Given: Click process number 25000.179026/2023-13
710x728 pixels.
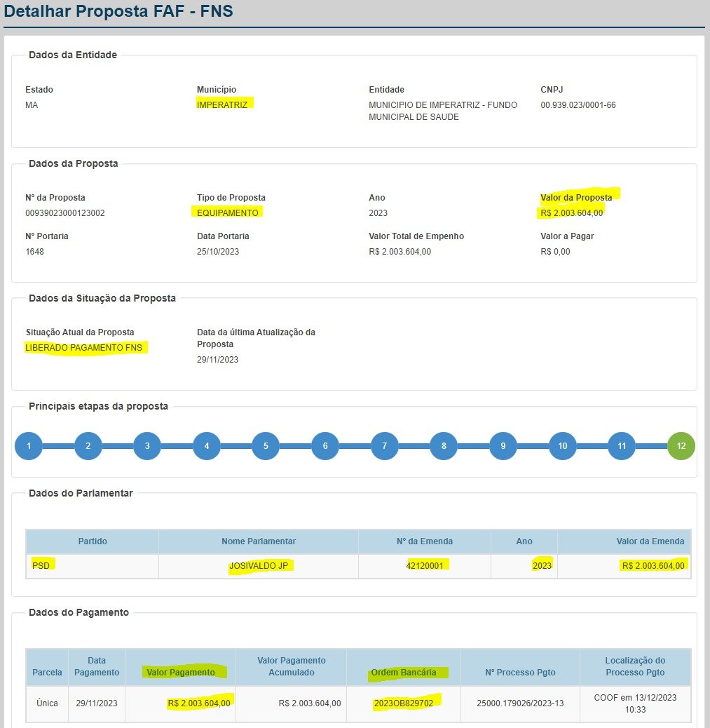Looking at the screenshot, I should pos(520,703).
